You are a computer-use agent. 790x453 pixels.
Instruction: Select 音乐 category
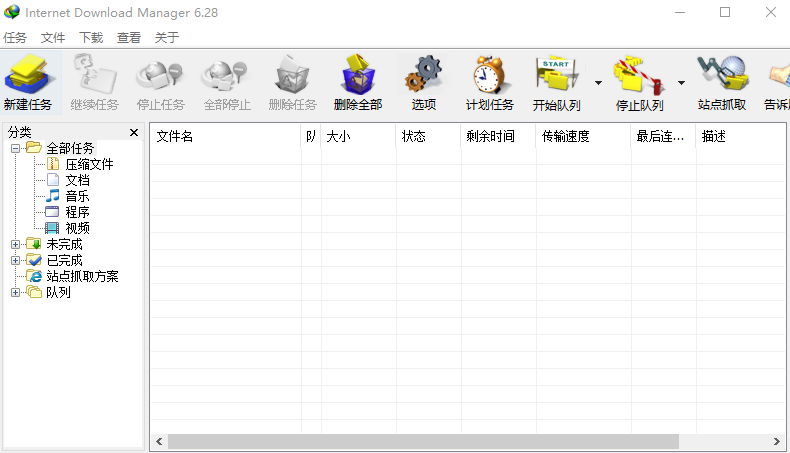(78, 197)
